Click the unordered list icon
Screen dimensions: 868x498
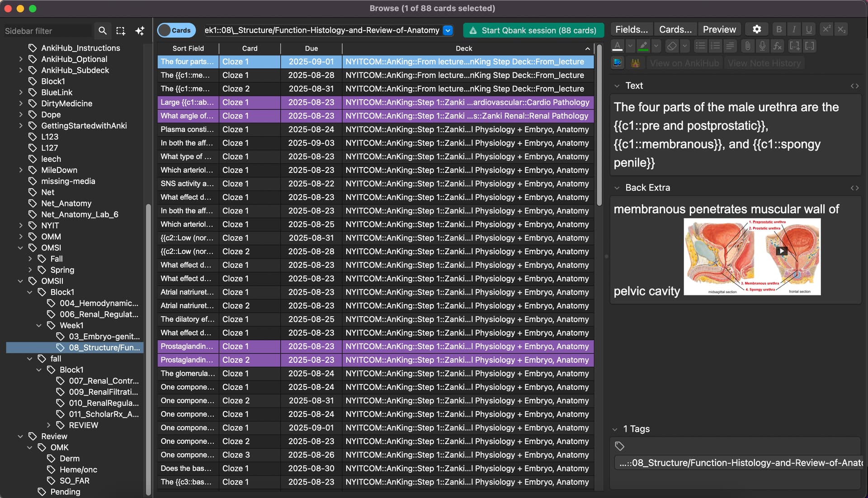click(x=700, y=46)
